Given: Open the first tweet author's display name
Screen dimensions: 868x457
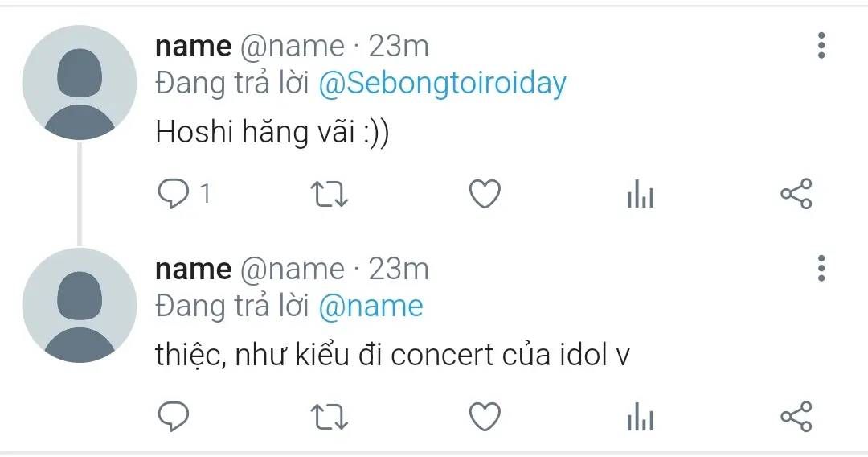Looking at the screenshot, I should coord(193,47).
